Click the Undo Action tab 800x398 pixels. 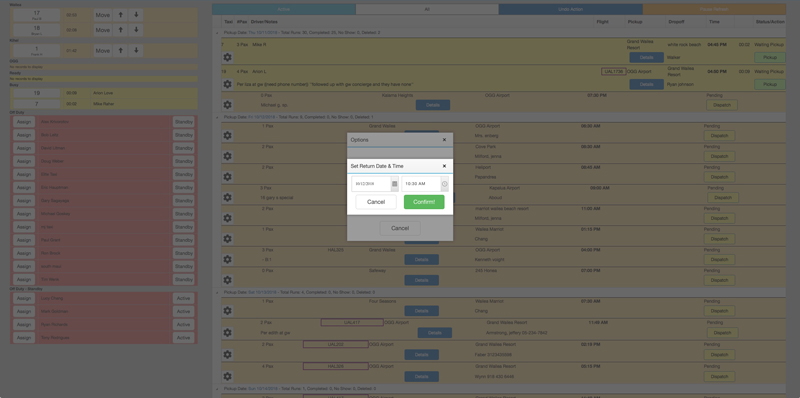(x=570, y=9)
